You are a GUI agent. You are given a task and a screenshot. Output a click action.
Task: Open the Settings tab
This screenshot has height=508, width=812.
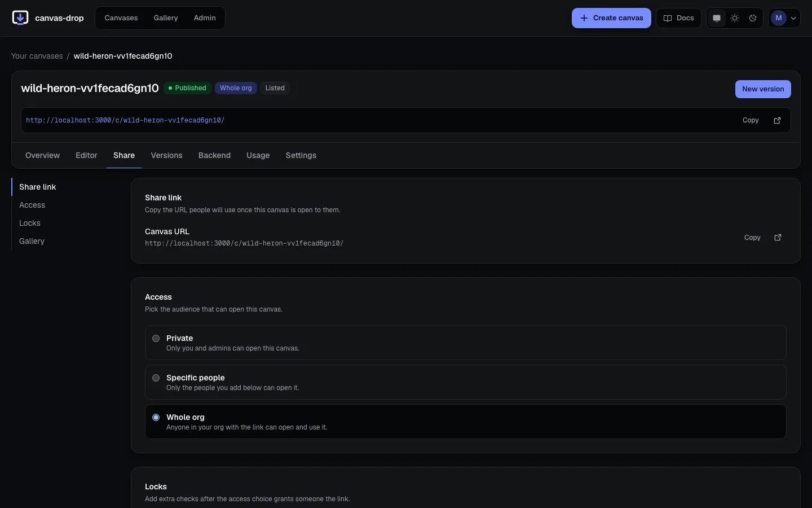click(301, 155)
